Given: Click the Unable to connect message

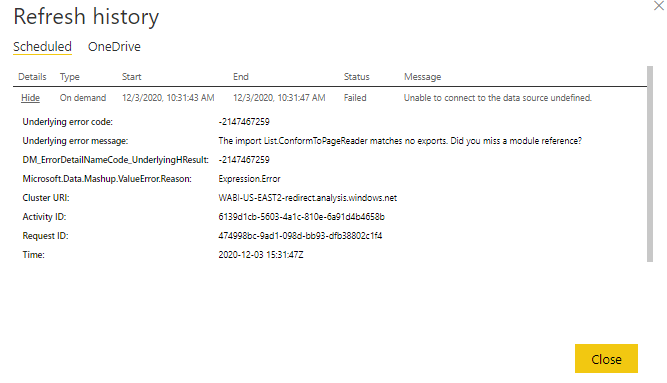Looking at the screenshot, I should pos(498,98).
